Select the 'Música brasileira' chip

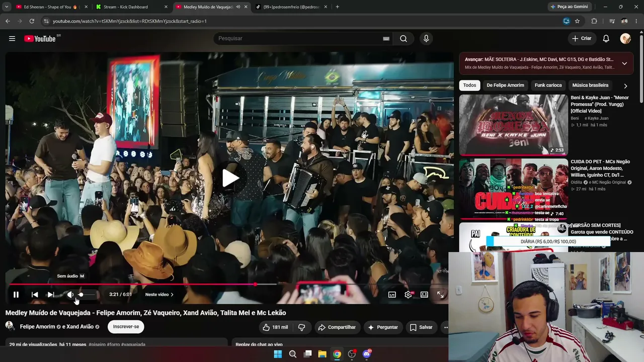pyautogui.click(x=590, y=85)
